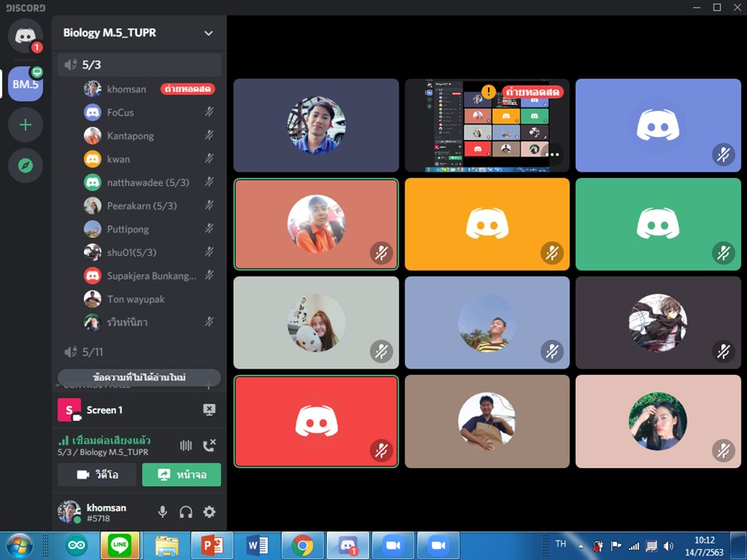Select the BM.5 server icon
The height and width of the screenshot is (560, 747).
pyautogui.click(x=25, y=84)
